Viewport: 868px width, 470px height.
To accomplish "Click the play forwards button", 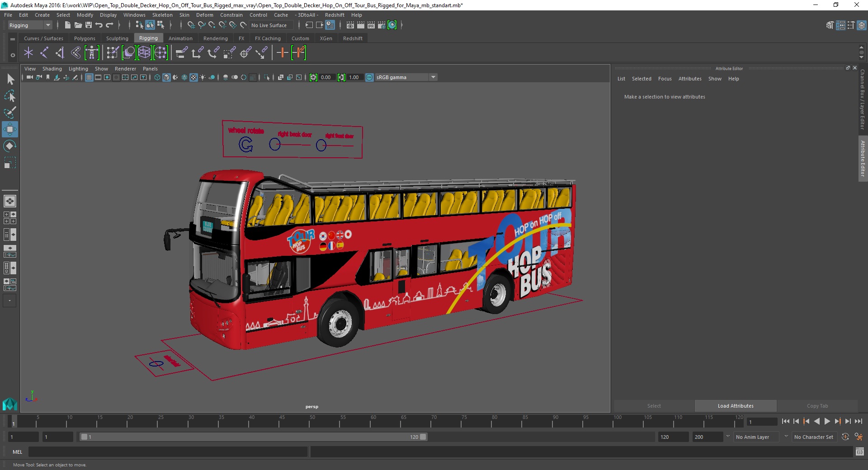I will point(827,421).
